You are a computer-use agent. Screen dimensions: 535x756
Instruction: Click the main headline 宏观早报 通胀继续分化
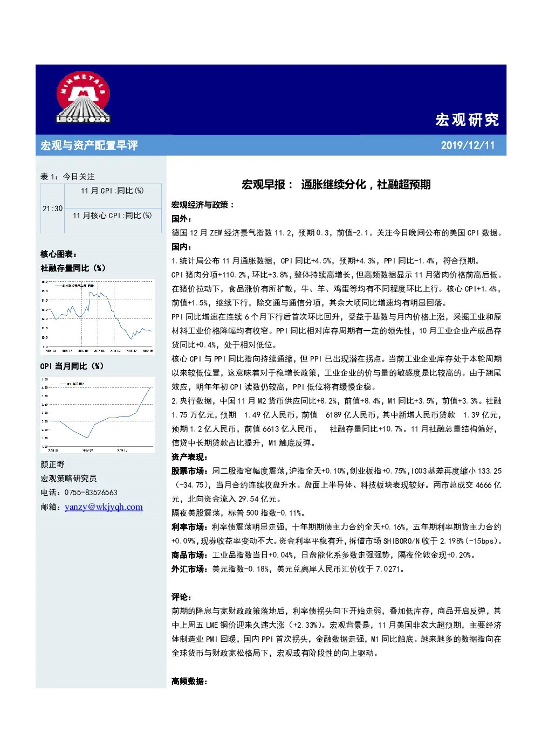336,184
